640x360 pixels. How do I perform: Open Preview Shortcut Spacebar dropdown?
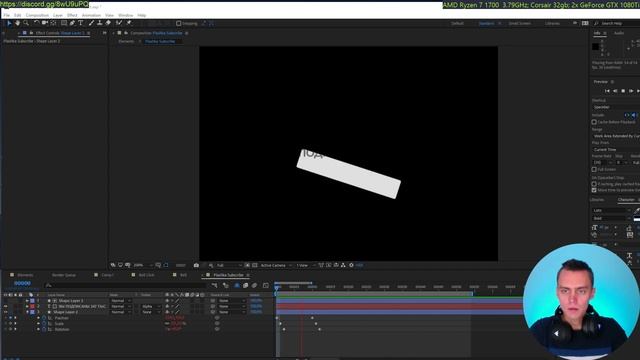pyautogui.click(x=616, y=107)
